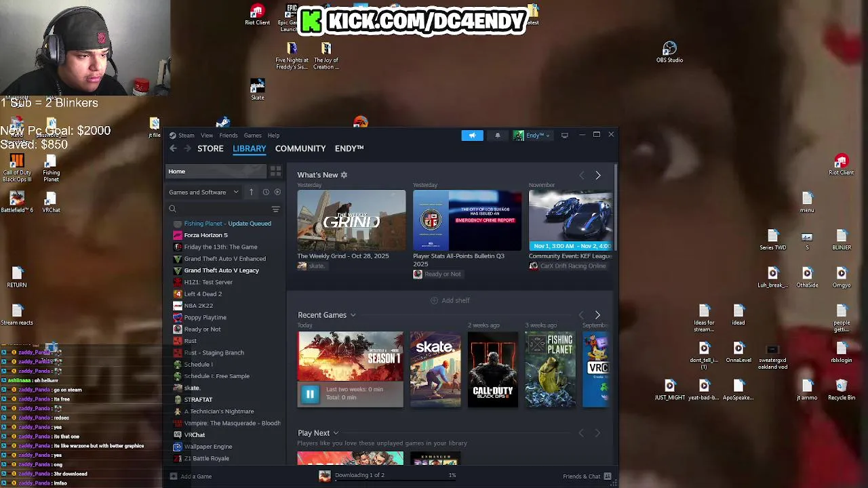The width and height of the screenshot is (868, 488).
Task: Select NBA 2K22 in library list
Action: coord(198,306)
